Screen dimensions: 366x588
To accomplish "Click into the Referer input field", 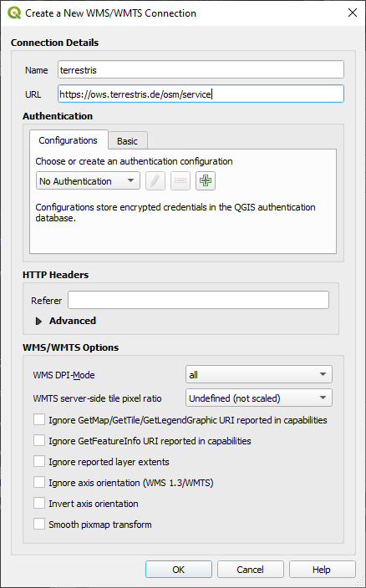I will pyautogui.click(x=198, y=300).
